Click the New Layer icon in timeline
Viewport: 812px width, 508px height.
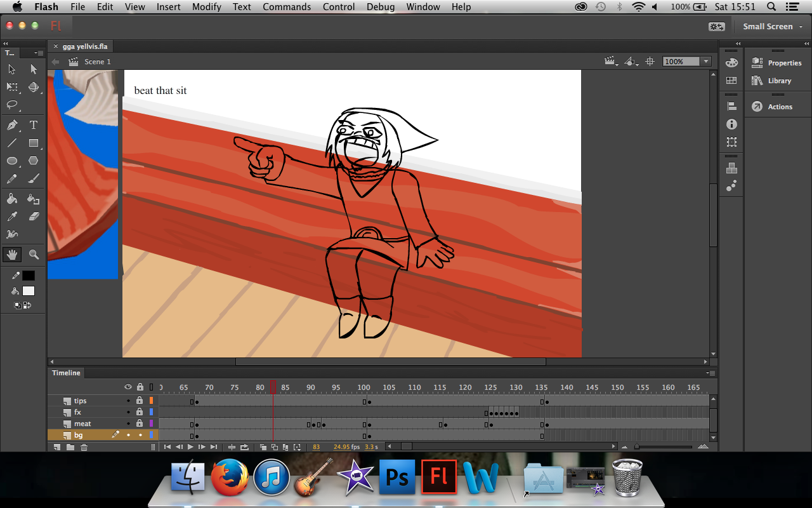pos(57,447)
